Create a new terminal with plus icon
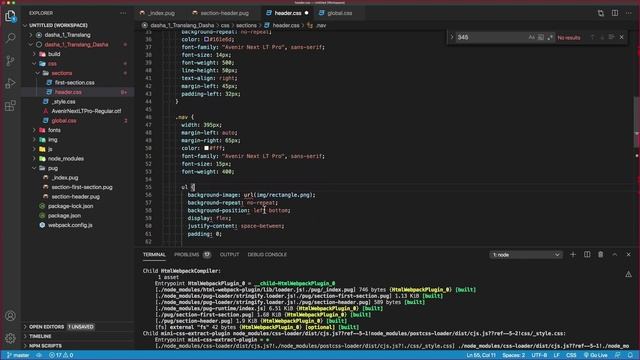This screenshot has width=640, height=360. pos(573,254)
